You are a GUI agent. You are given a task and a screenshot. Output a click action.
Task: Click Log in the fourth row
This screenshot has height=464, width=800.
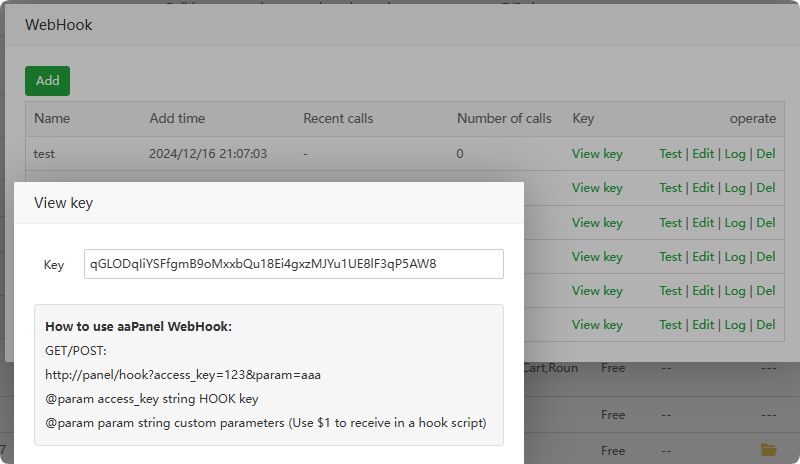[735, 257]
